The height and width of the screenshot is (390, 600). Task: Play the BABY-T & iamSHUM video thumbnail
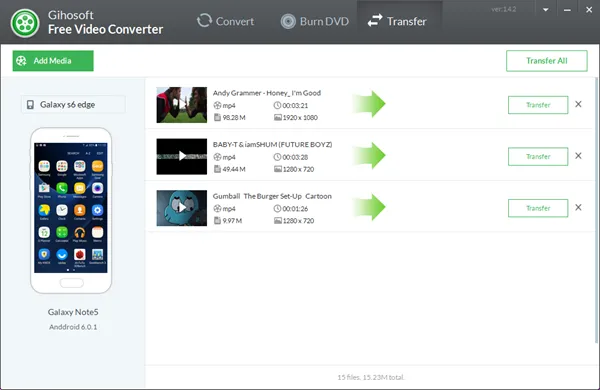[182, 156]
